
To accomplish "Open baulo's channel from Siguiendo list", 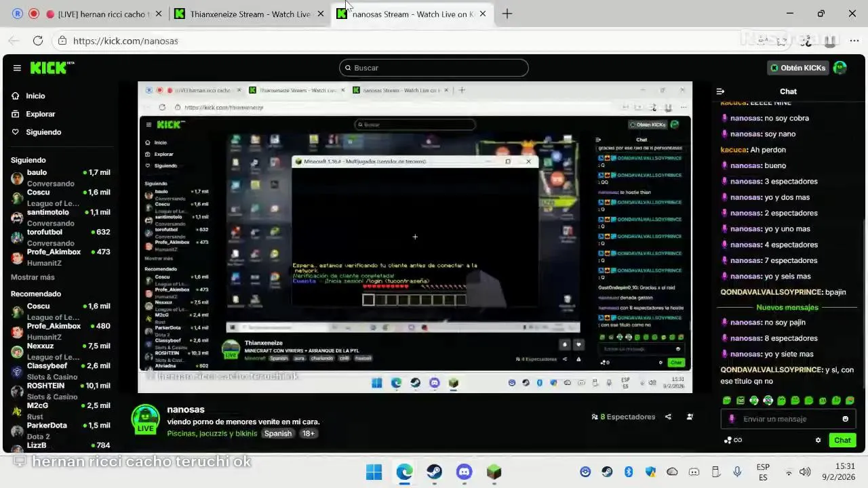I will [x=60, y=178].
